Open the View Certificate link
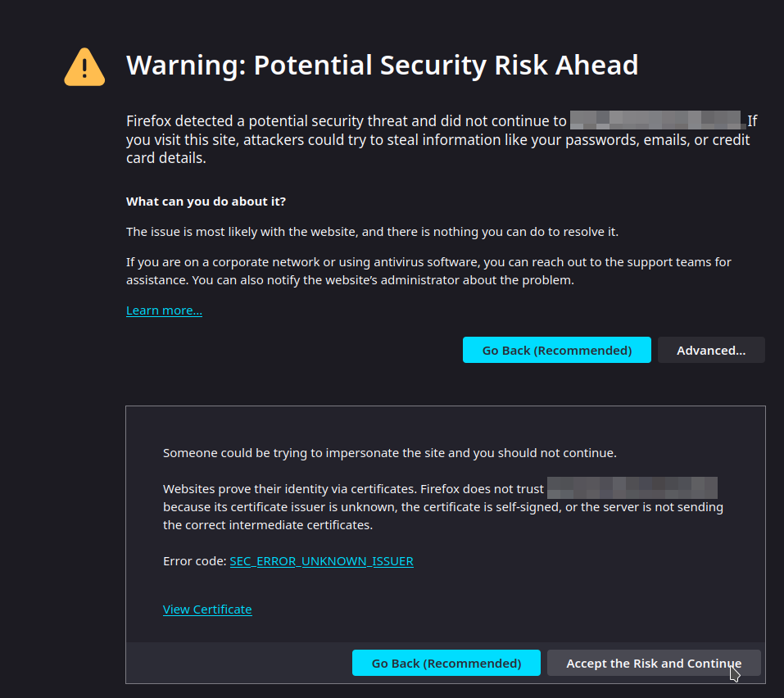This screenshot has height=698, width=784. 207,610
